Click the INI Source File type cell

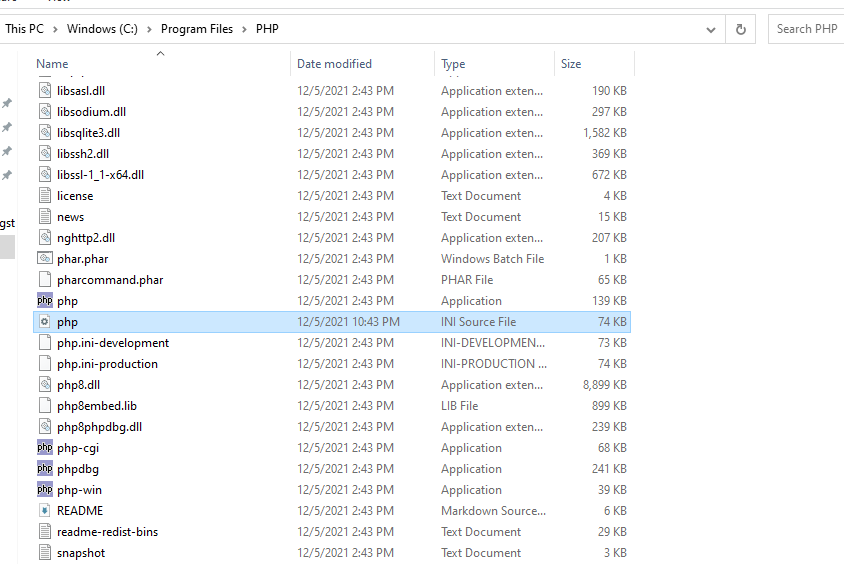pos(479,321)
